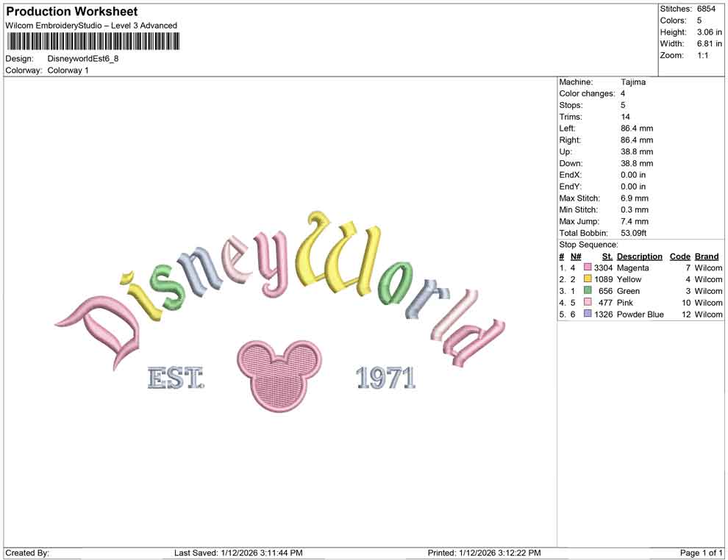This screenshot has width=728, height=560.
Task: Select the Pink swatch numbered 477
Action: (x=587, y=303)
